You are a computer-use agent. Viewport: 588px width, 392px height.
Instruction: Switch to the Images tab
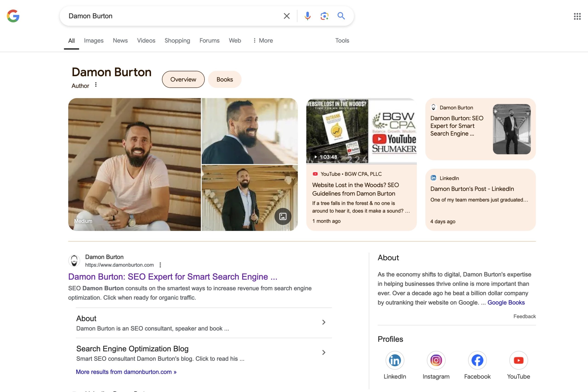click(94, 40)
